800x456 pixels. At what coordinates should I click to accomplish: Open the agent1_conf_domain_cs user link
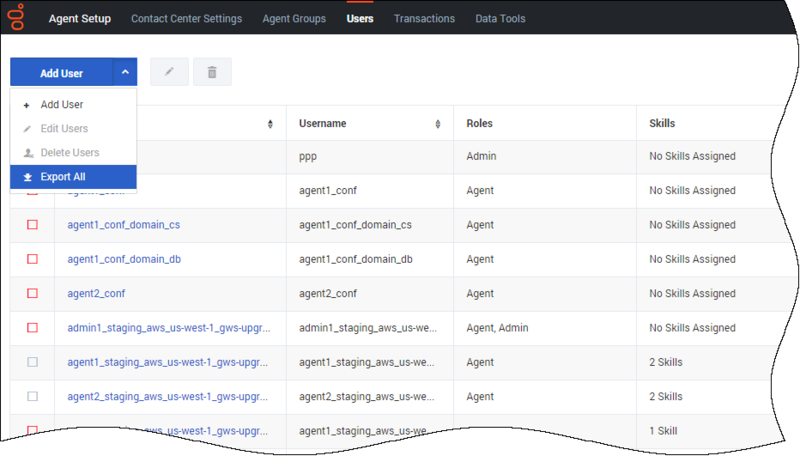pyautogui.click(x=123, y=225)
